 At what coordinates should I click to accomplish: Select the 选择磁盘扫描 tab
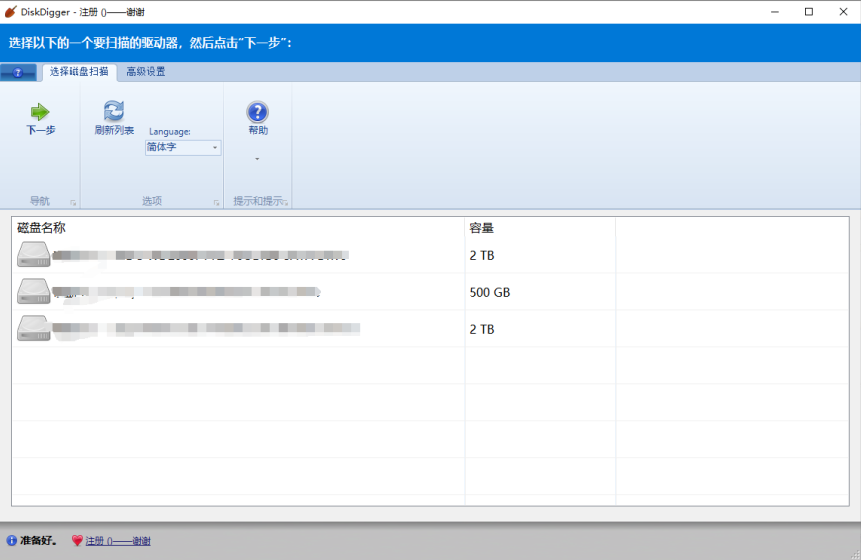point(79,72)
